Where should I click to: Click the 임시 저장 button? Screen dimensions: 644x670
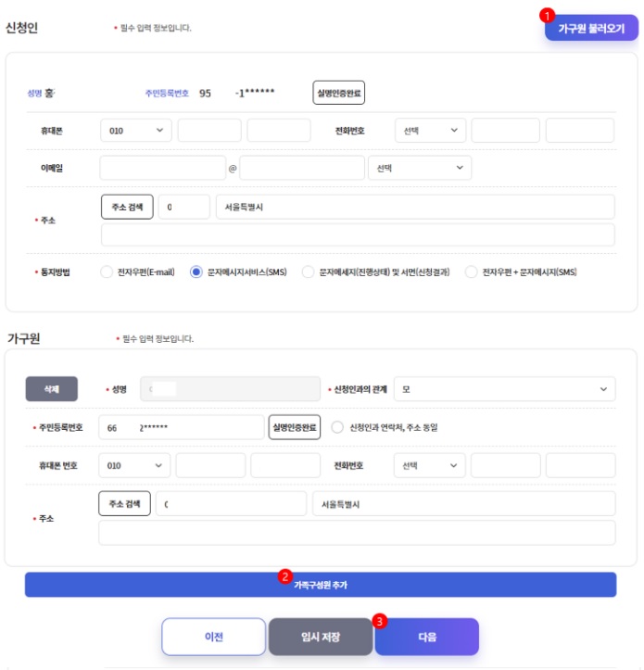click(321, 637)
